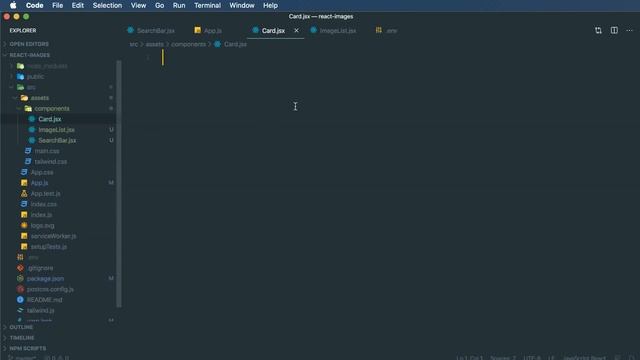This screenshot has width=640, height=360.
Task: Open Card.jsx in the explorer tree
Action: 50,119
